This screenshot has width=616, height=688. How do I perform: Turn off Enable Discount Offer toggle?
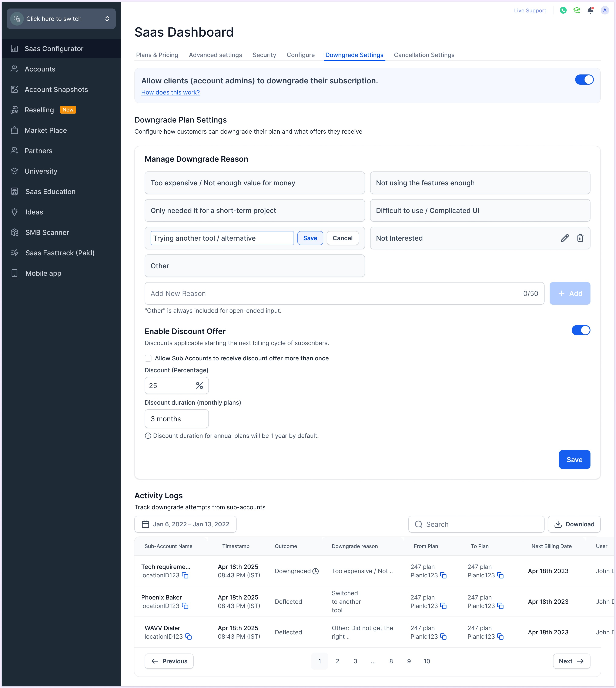click(581, 330)
